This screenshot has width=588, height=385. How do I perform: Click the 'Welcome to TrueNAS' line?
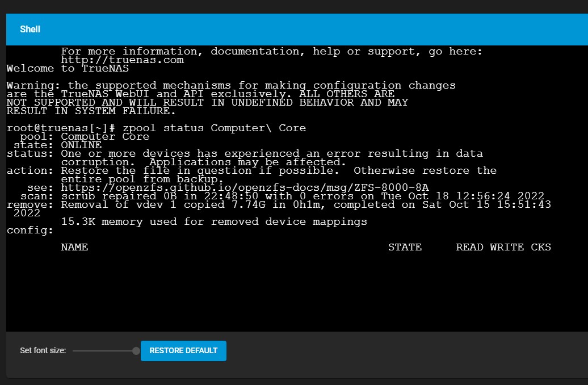68,69
